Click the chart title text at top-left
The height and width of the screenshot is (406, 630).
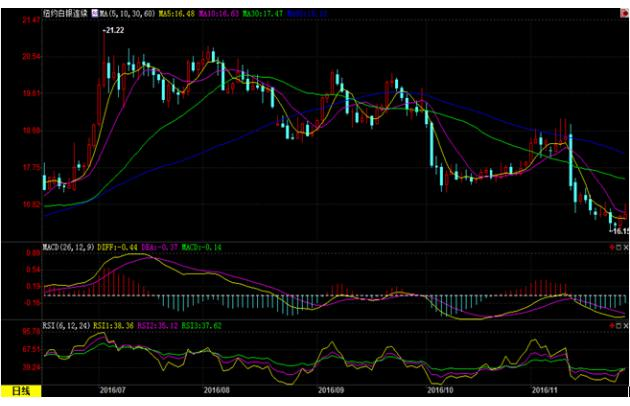65,13
